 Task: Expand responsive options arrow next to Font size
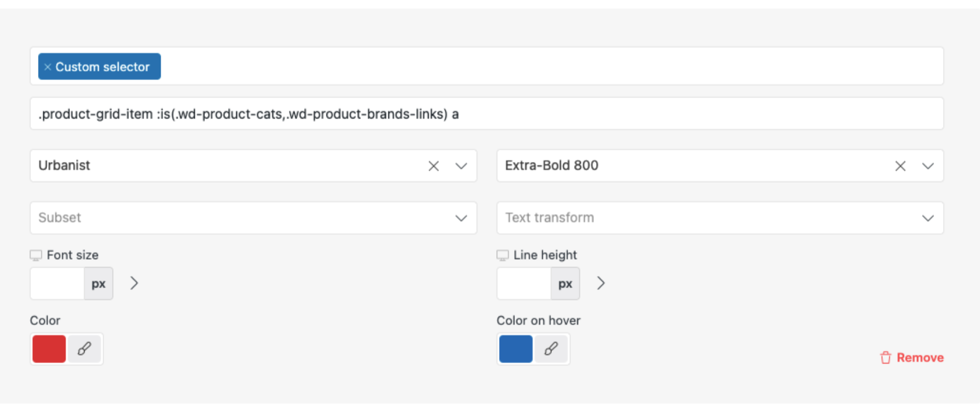click(134, 283)
